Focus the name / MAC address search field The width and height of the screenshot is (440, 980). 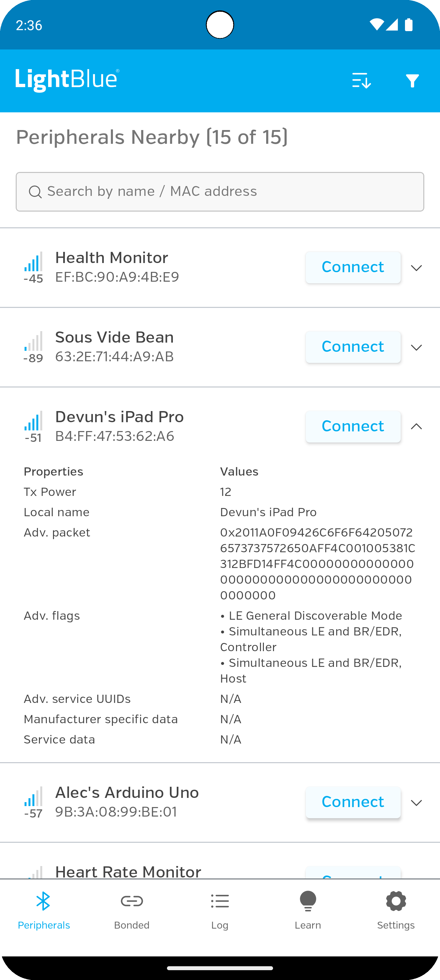[220, 192]
